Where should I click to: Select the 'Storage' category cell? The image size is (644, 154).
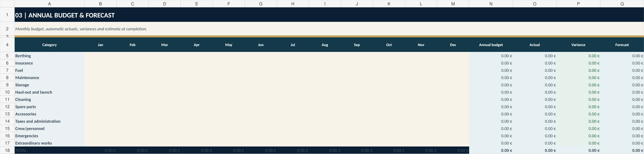pyautogui.click(x=50, y=85)
